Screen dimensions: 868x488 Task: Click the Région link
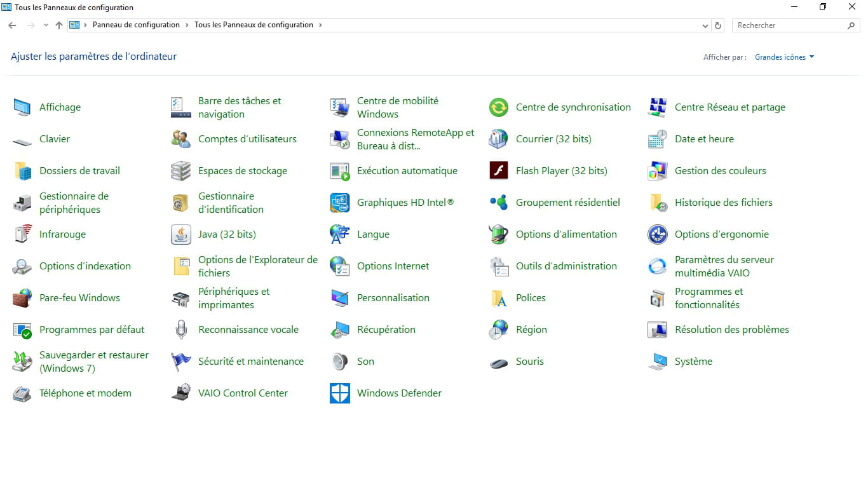tap(531, 330)
